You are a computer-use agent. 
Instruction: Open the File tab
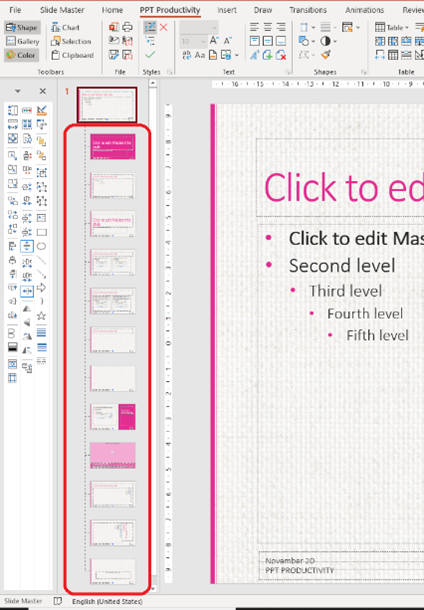(15, 10)
